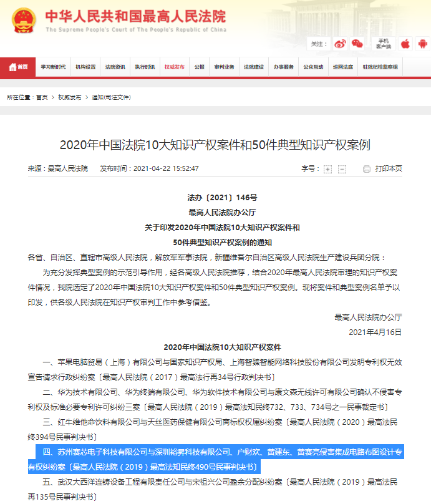Screen dimensions: 431x504
Task: Click the national emblem court logo
Action: click(x=23, y=20)
